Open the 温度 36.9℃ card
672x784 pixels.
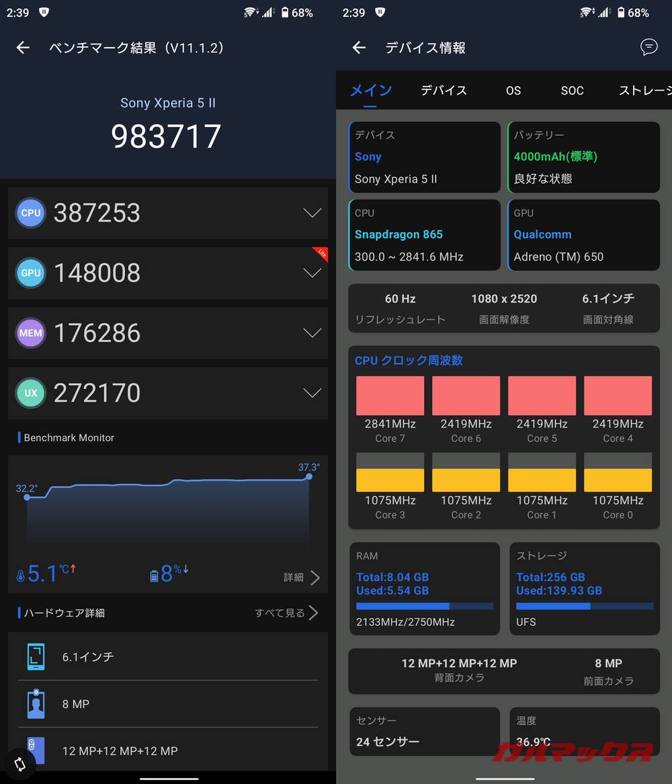[x=585, y=731]
